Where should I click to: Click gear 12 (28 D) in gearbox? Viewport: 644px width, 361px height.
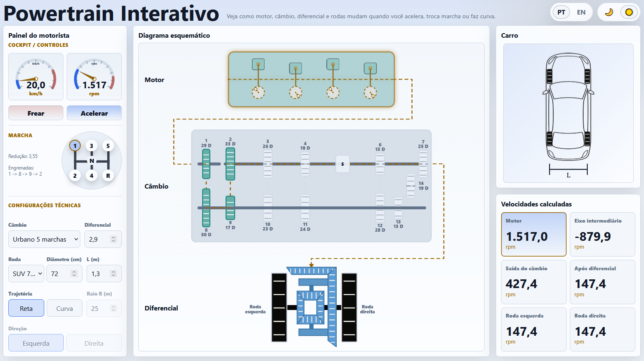click(380, 208)
